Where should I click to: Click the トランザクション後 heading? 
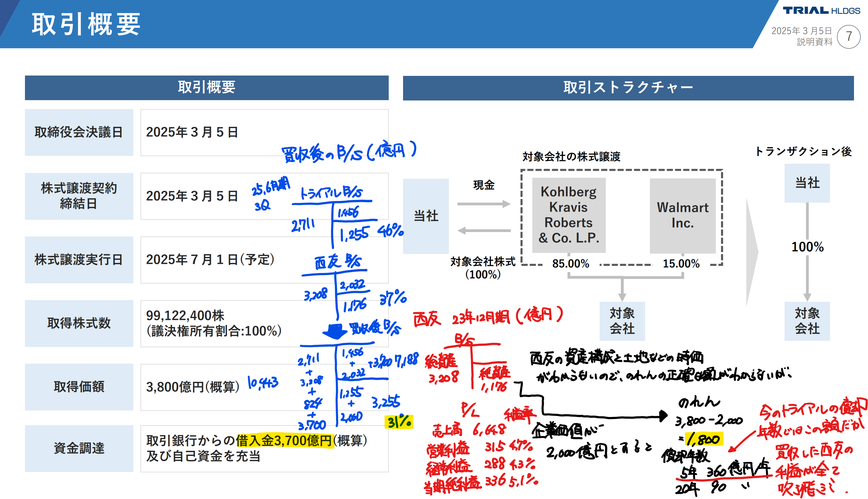803,151
